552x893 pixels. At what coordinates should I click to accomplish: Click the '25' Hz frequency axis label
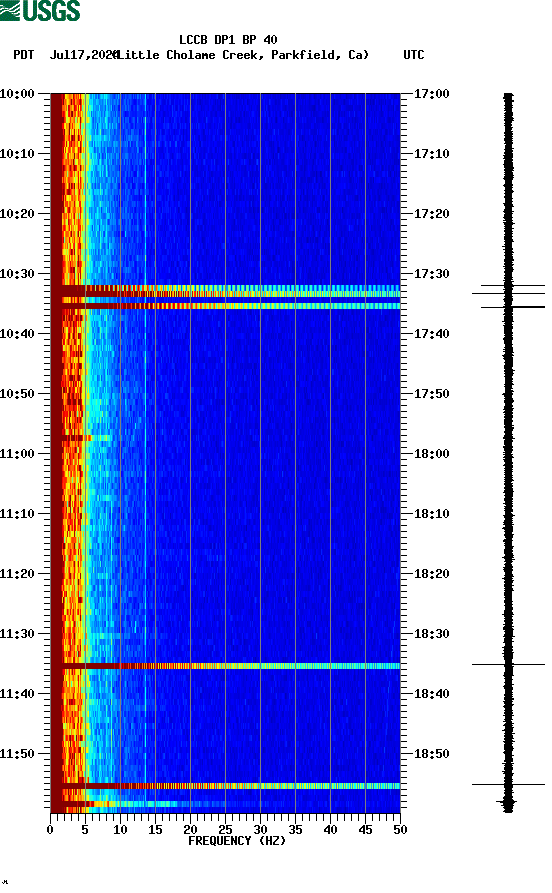click(225, 830)
